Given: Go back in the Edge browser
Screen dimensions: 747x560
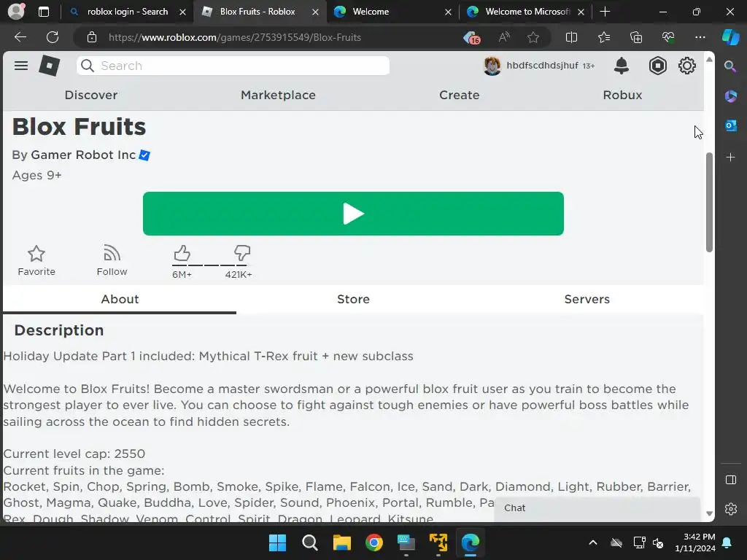Looking at the screenshot, I should (x=20, y=37).
